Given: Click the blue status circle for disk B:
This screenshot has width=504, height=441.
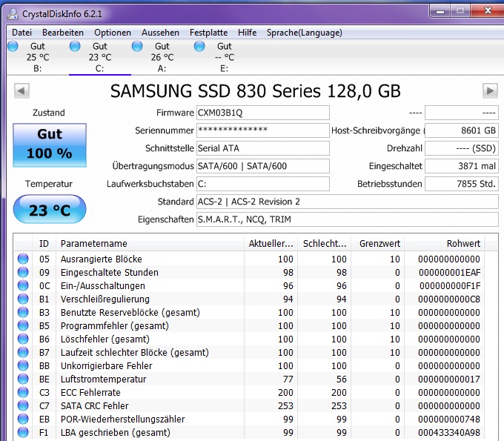Looking at the screenshot, I should coord(13,46).
